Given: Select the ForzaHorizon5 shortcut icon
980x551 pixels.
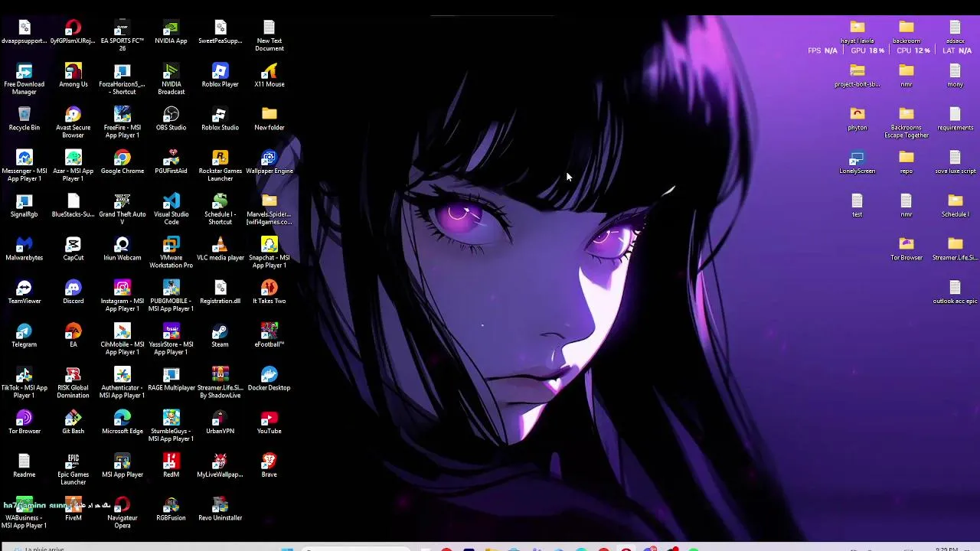Looking at the screenshot, I should 122,80.
